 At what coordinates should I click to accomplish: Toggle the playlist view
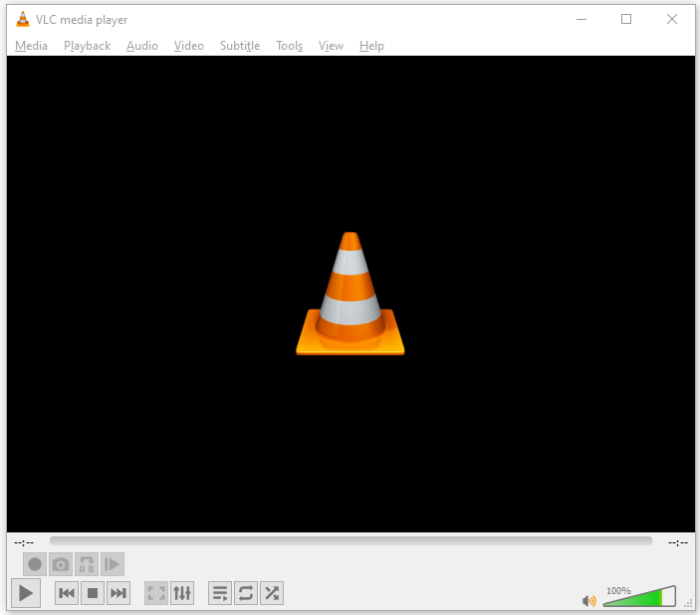(x=220, y=593)
